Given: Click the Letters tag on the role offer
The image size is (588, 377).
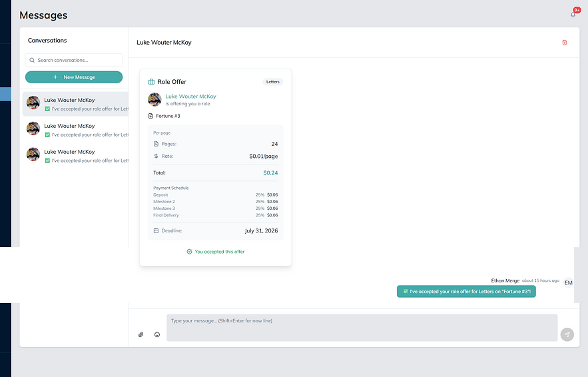Looking at the screenshot, I should (x=272, y=82).
